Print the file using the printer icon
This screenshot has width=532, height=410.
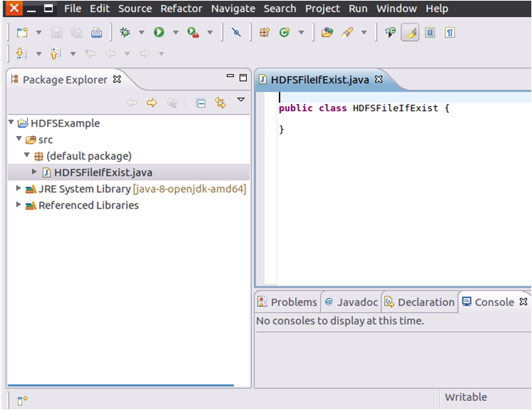[x=96, y=33]
